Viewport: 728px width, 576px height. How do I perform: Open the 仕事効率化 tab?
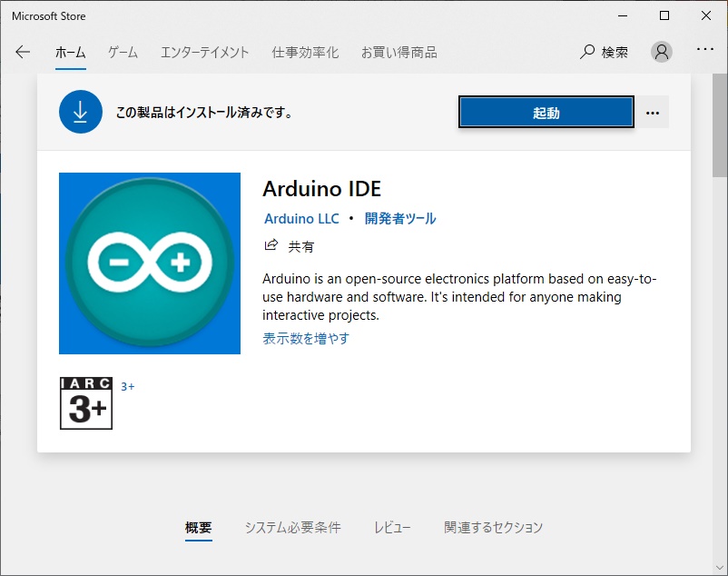click(305, 53)
